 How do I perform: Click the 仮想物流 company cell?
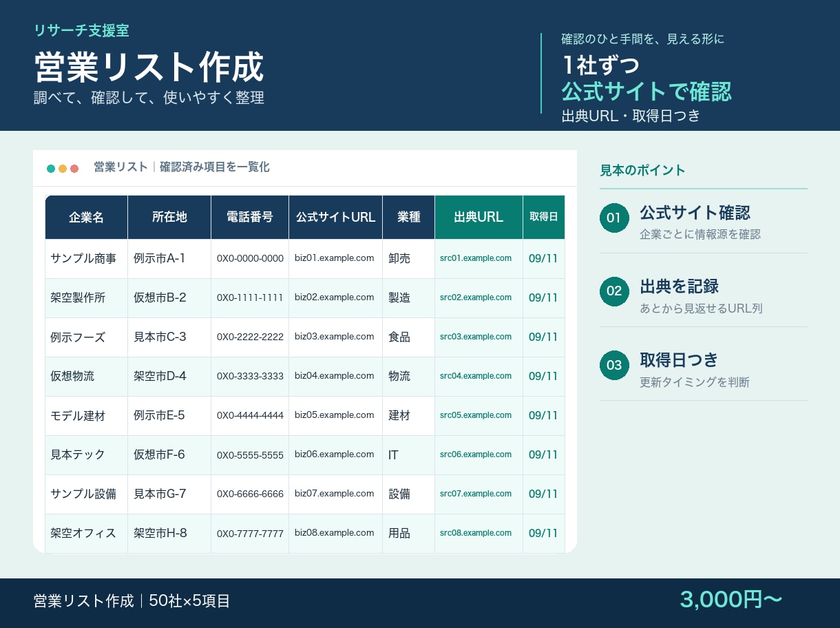pyautogui.click(x=87, y=377)
